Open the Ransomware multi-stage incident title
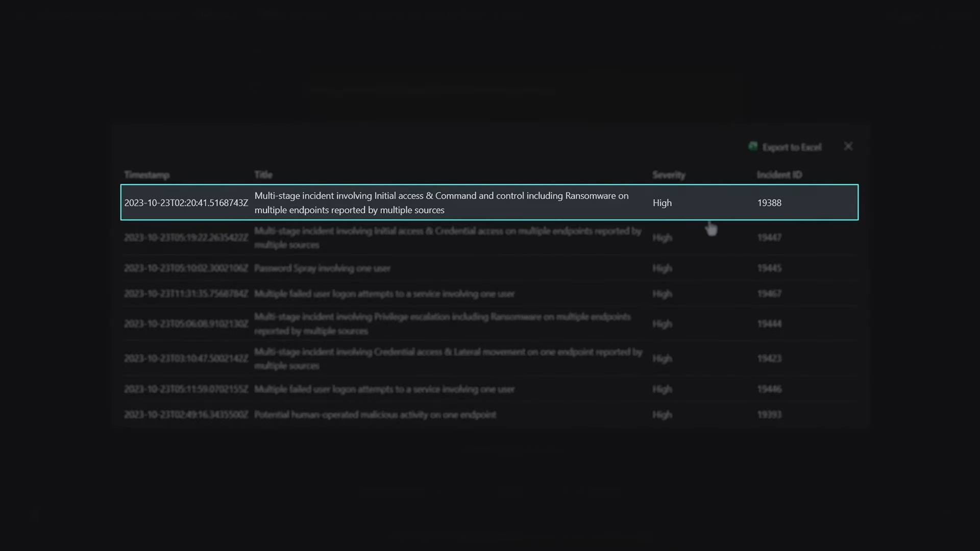This screenshot has width=980, height=551. coord(442,203)
